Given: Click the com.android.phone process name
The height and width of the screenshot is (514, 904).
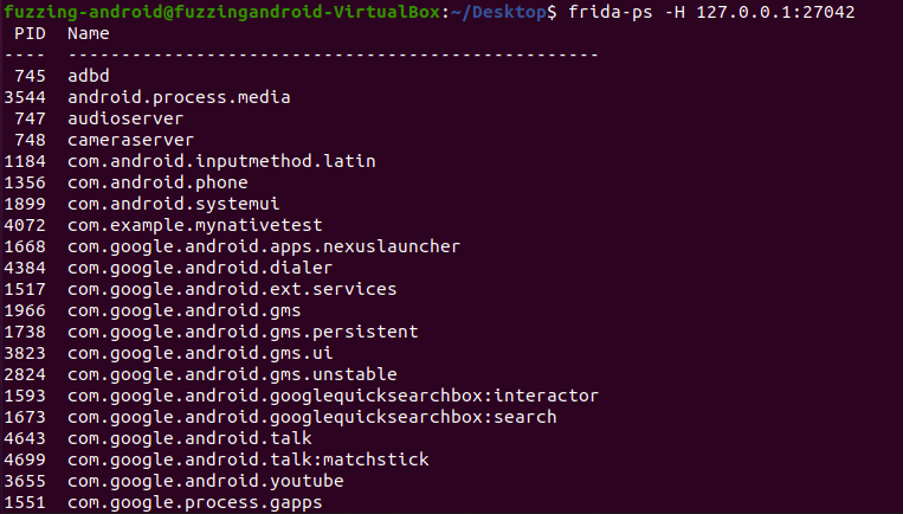Looking at the screenshot, I should click(157, 182).
